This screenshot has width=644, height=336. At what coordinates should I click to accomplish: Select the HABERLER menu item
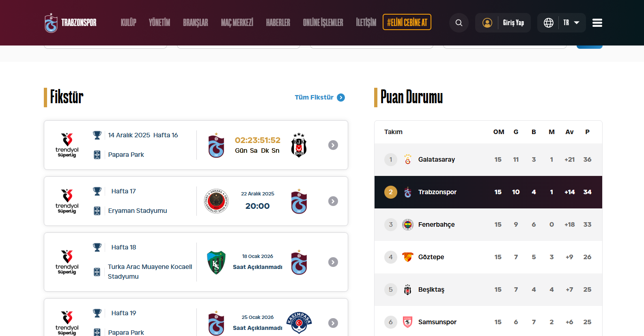[x=278, y=23]
